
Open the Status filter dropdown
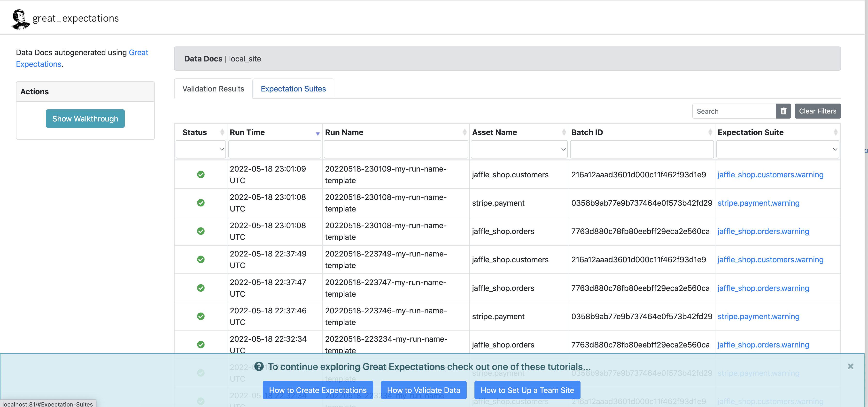(201, 150)
